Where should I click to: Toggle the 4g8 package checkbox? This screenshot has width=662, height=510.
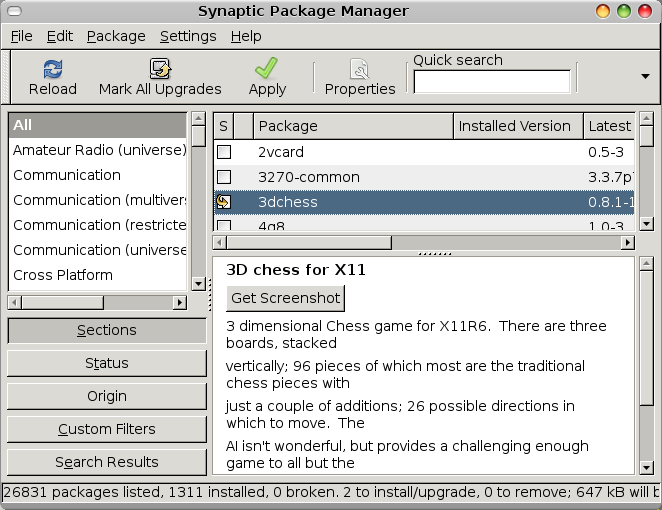224,225
